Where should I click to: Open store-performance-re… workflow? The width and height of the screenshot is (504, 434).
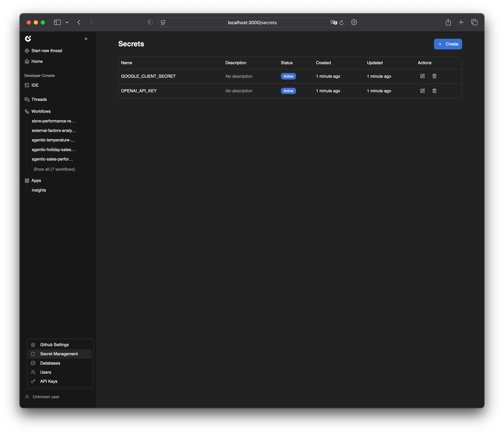click(x=53, y=121)
